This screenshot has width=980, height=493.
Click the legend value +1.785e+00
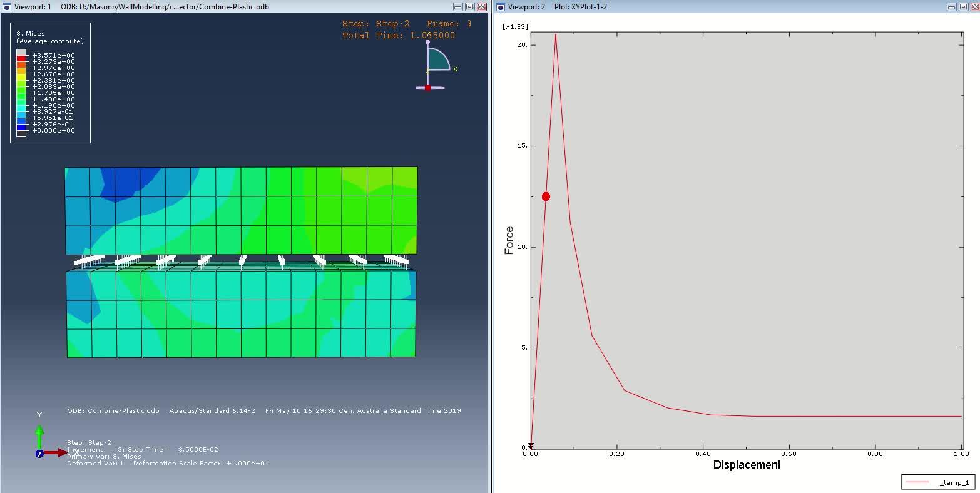[54, 93]
